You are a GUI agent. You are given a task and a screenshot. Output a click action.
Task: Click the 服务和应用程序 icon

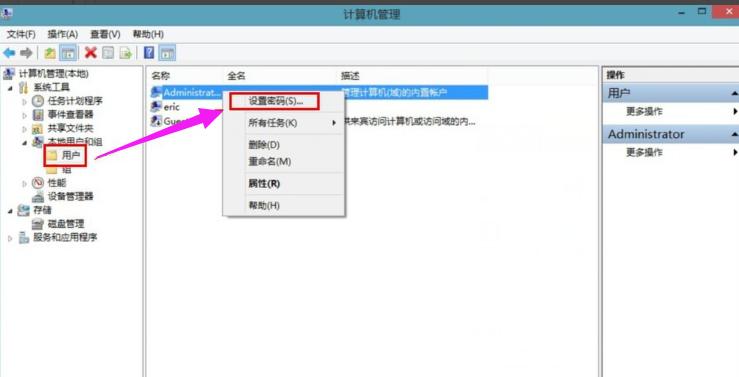pos(24,238)
